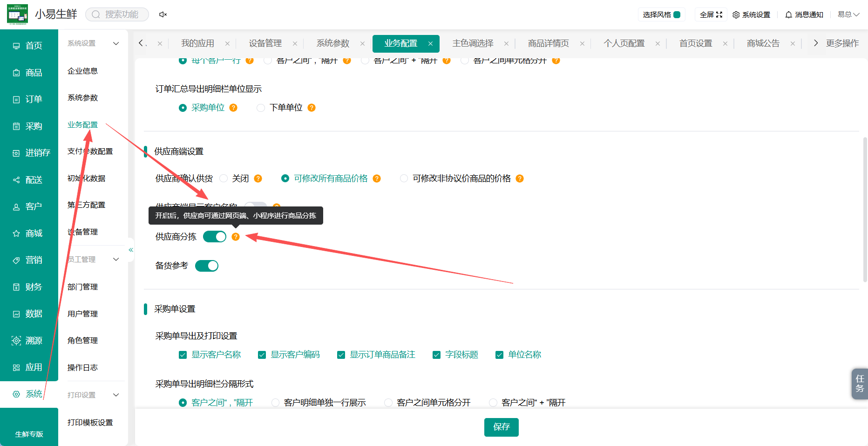Toggle the 选择风格 color switch

[x=677, y=15]
